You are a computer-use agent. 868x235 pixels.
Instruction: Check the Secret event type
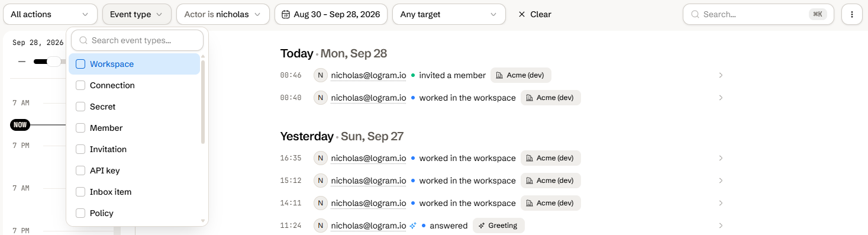80,107
